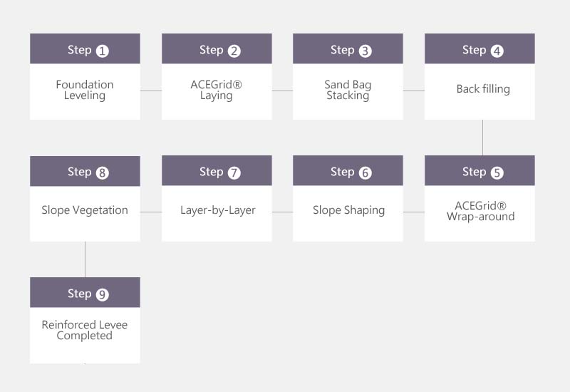Click the circled number 5 icon
This screenshot has height=392, width=570.
click(497, 172)
